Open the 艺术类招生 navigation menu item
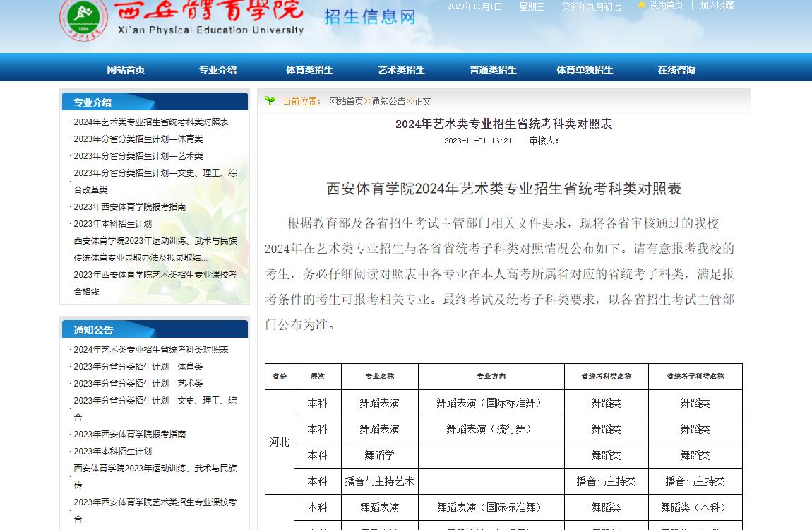The width and height of the screenshot is (812, 530). [401, 70]
